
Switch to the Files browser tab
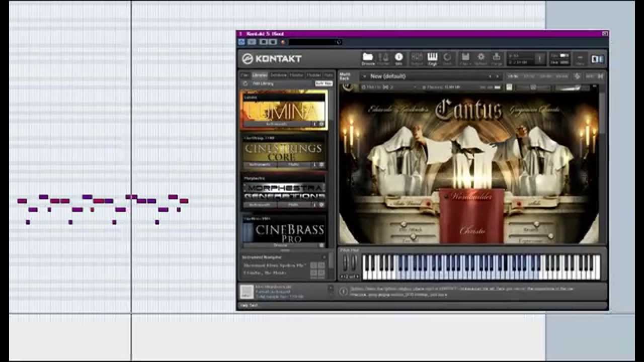245,75
